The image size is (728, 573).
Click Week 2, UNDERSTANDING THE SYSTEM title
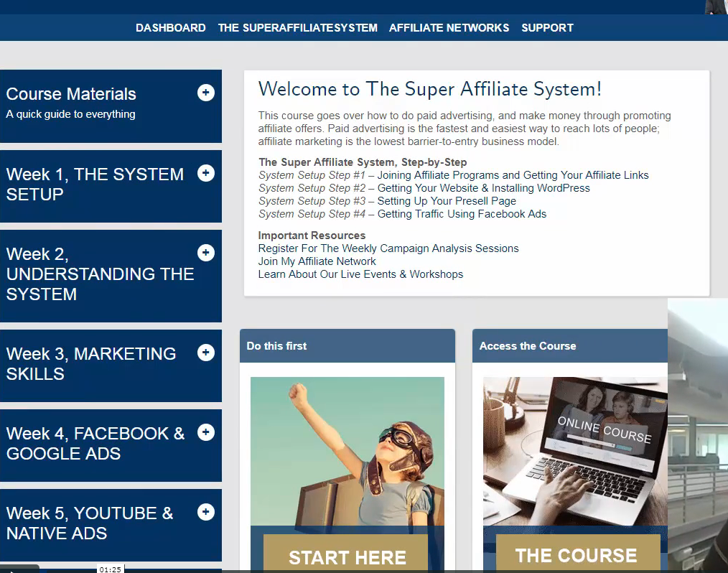100,274
